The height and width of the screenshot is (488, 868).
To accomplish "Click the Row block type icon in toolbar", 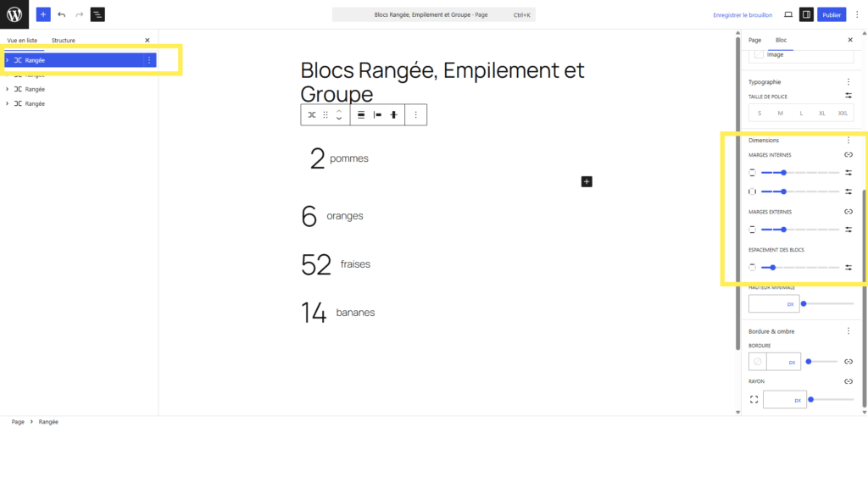I will (x=312, y=115).
